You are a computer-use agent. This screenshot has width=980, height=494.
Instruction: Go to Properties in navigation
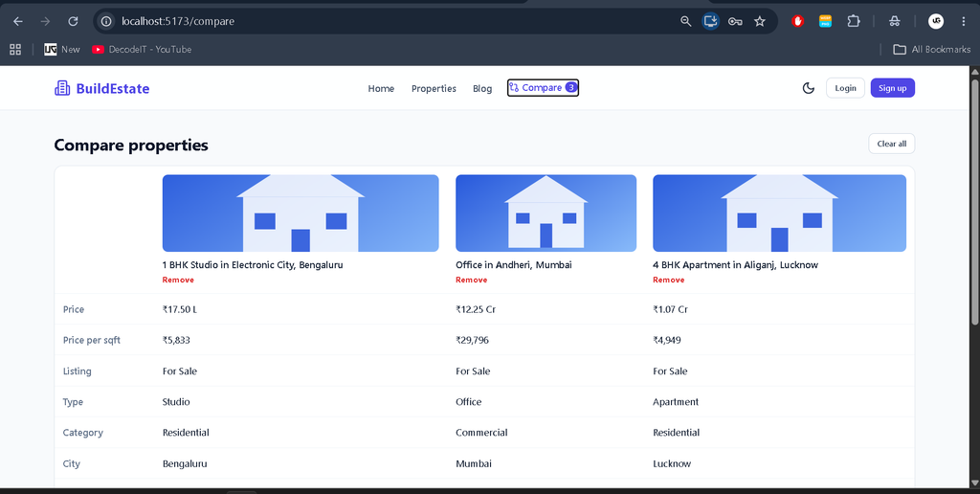pos(434,89)
